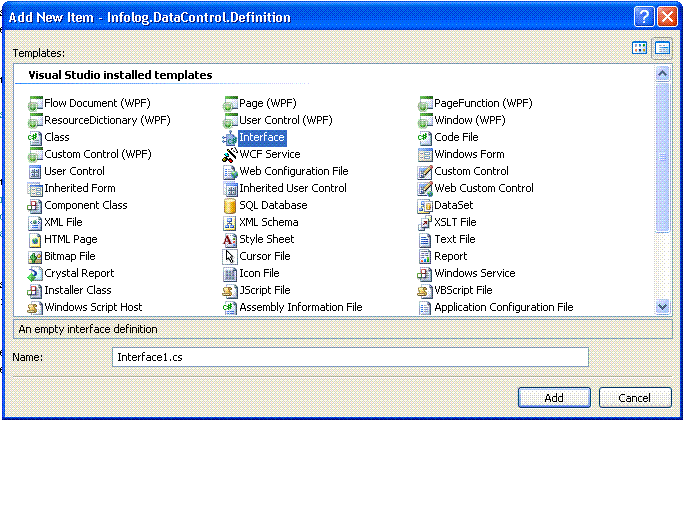Select the DataSet icon
Image resolution: width=685 pixels, height=512 pixels.
pyautogui.click(x=425, y=206)
